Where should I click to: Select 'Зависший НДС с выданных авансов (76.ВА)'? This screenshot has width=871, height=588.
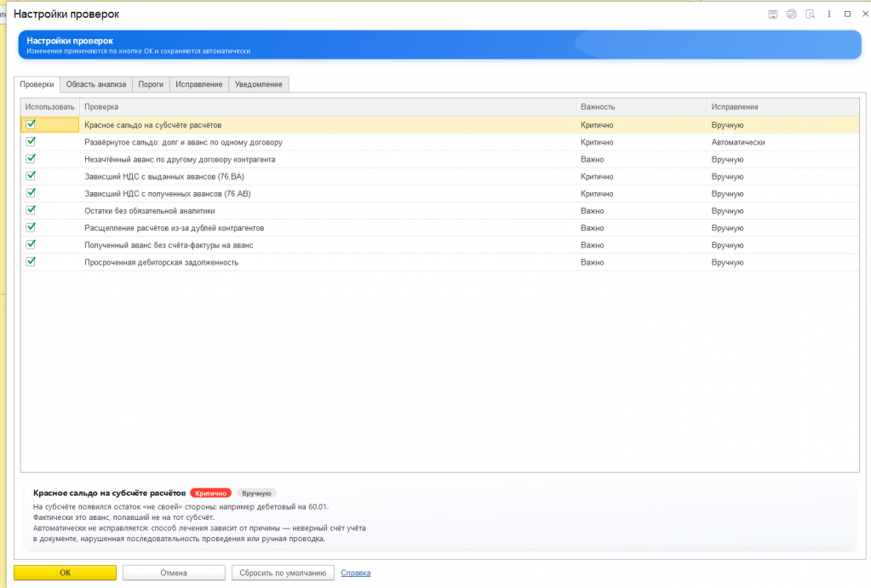click(164, 176)
